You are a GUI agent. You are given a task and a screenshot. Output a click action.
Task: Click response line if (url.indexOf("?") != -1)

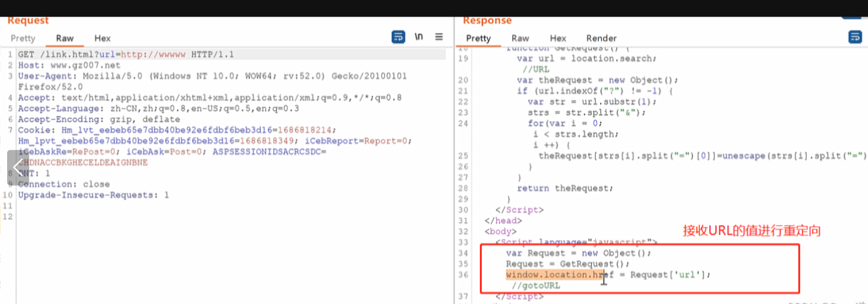(594, 91)
